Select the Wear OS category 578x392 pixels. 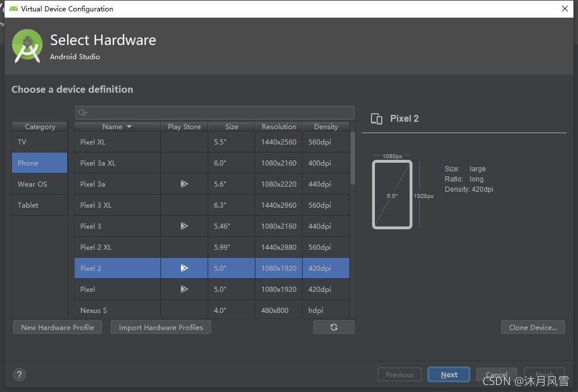(x=39, y=184)
